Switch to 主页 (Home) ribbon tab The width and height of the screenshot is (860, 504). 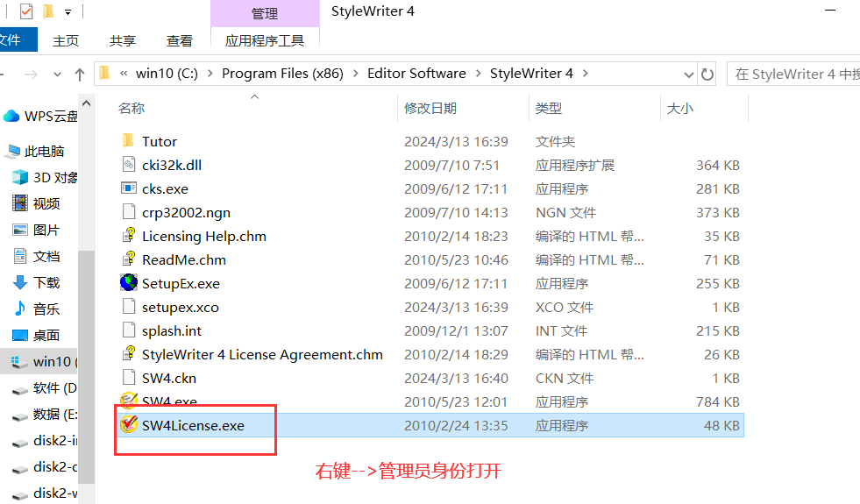click(x=66, y=40)
